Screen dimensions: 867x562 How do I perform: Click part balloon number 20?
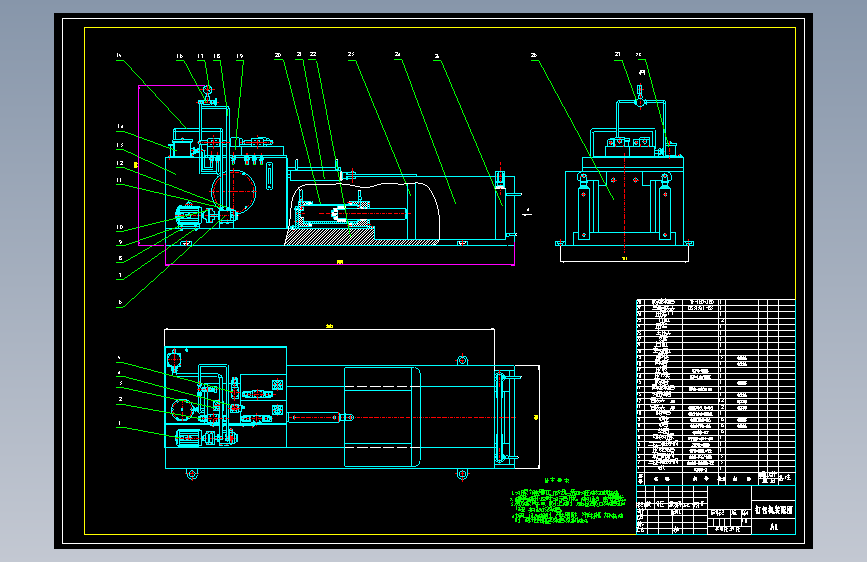pos(278,55)
